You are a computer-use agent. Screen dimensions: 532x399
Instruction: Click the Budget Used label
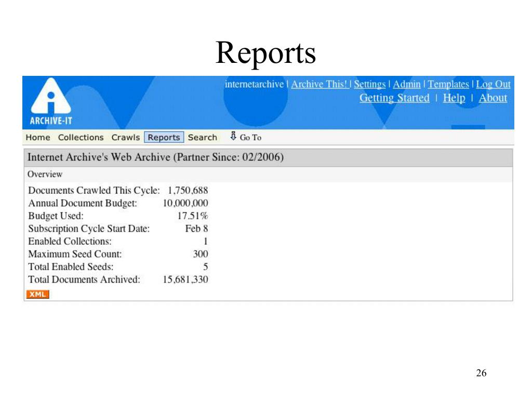[x=56, y=216]
